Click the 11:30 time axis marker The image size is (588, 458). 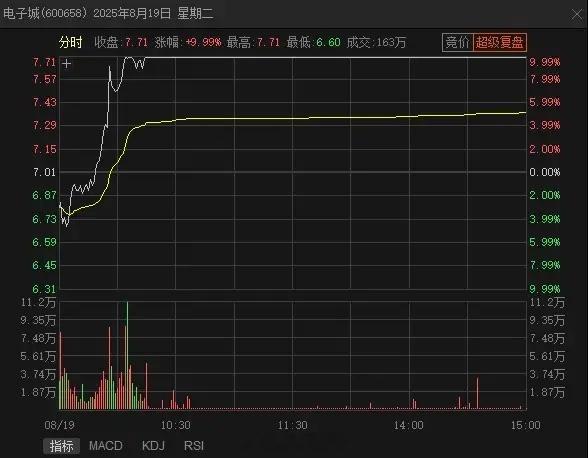292,425
